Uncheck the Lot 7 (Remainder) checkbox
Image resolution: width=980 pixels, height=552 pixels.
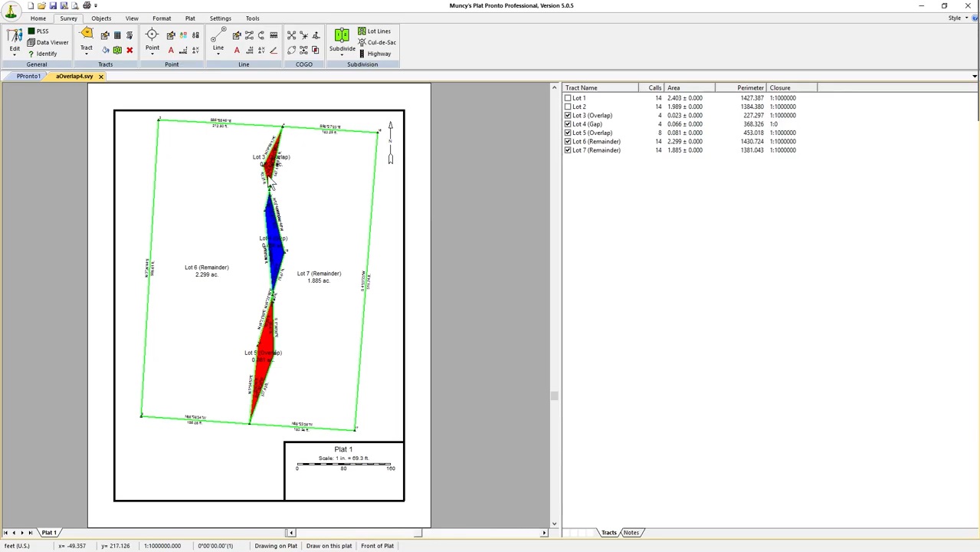pyautogui.click(x=568, y=150)
